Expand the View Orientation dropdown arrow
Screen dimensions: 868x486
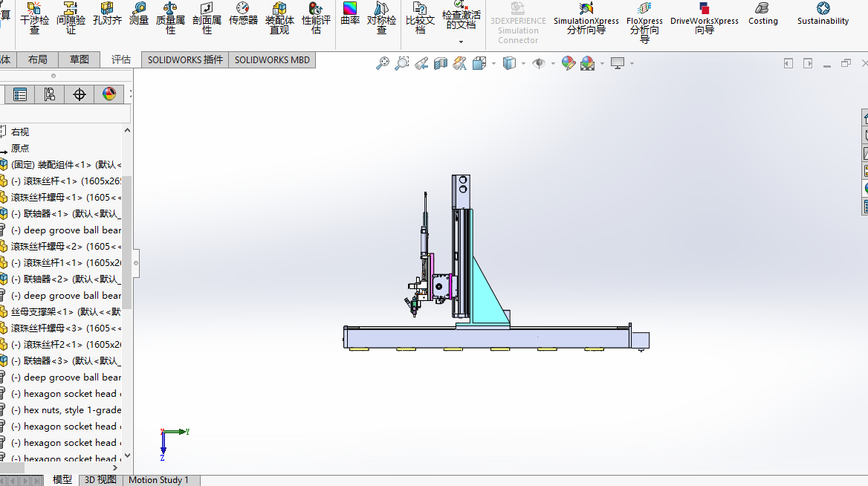tap(493, 64)
